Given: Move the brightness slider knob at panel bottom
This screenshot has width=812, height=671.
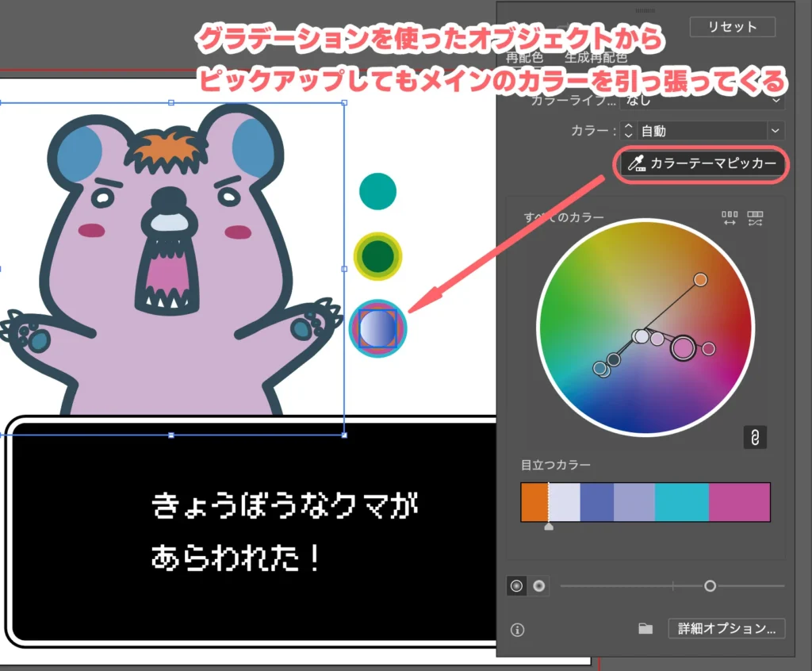Looking at the screenshot, I should click(710, 586).
